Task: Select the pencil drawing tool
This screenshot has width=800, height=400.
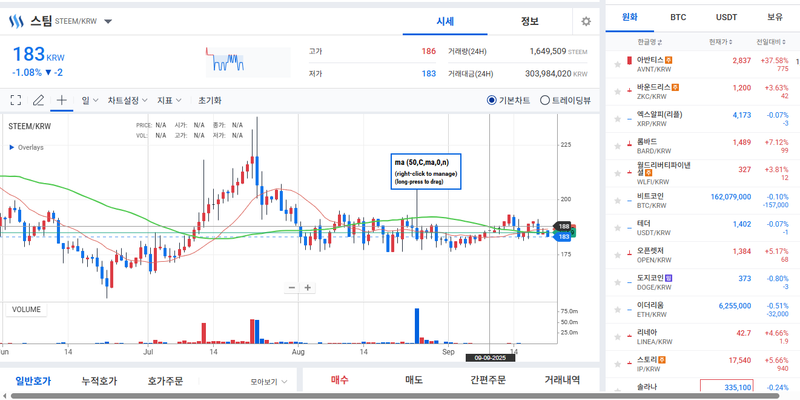Action: 38,100
